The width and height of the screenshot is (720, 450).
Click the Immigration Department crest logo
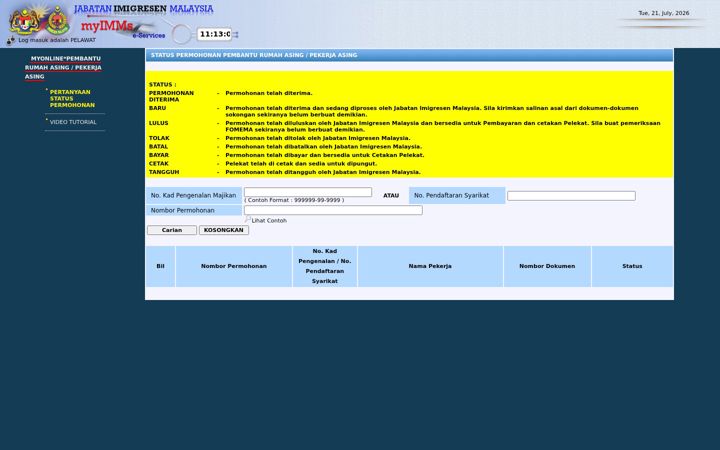pyautogui.click(x=57, y=20)
